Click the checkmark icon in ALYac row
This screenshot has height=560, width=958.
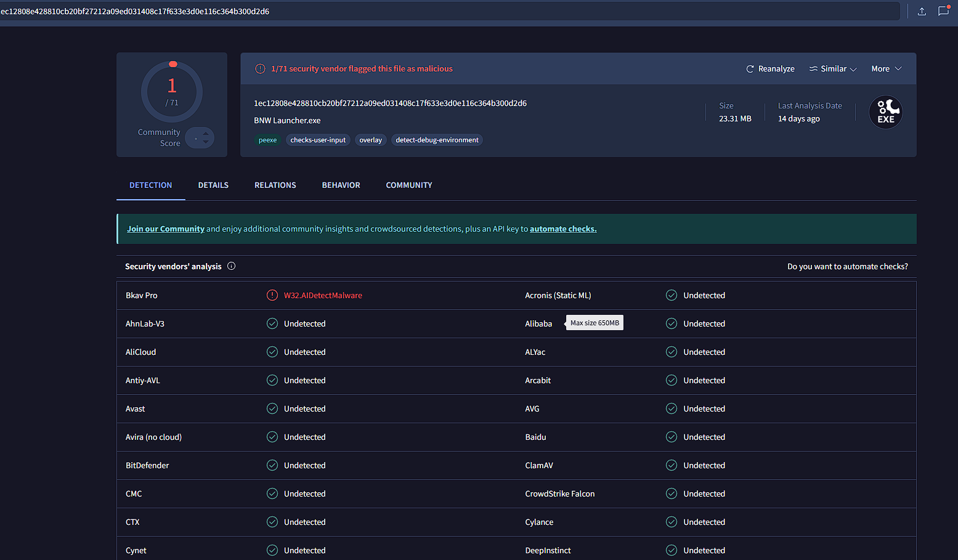pyautogui.click(x=672, y=352)
